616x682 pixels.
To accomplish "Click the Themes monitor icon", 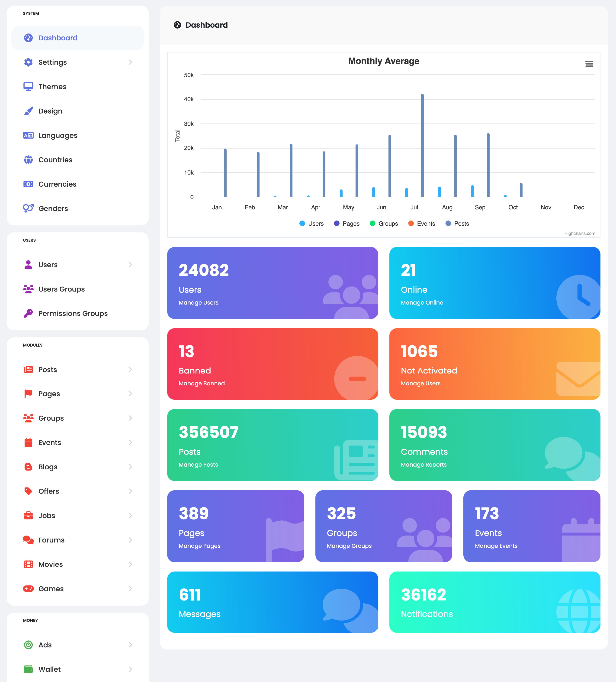I will pos(28,87).
